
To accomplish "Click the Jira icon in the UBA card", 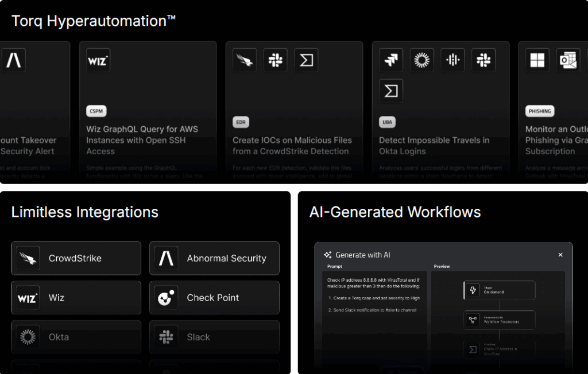I will click(390, 60).
